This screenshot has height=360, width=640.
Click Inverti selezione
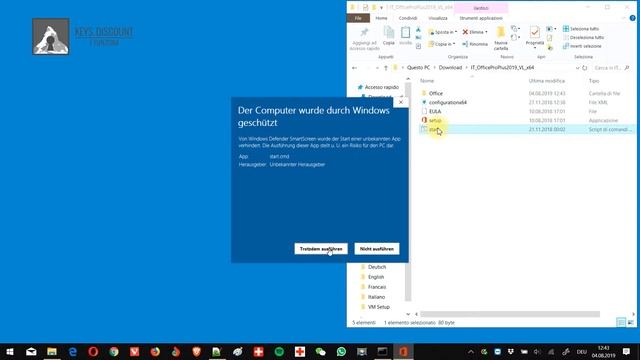tap(582, 46)
